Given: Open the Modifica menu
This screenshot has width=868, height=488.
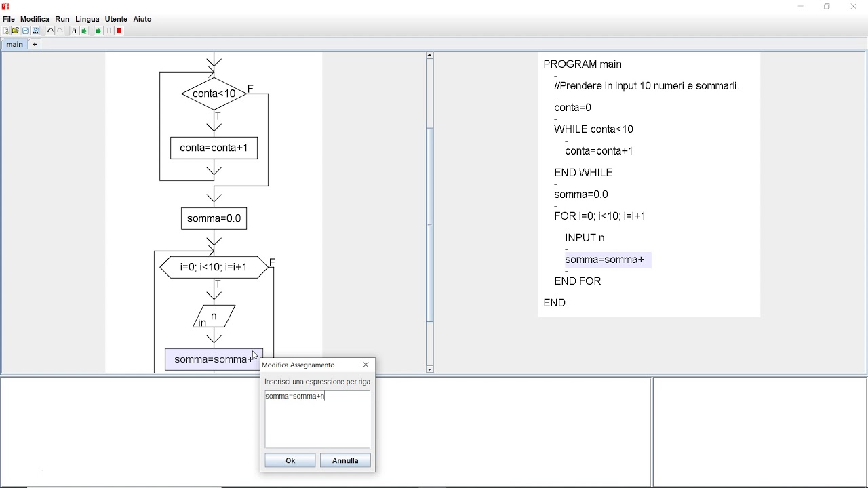Looking at the screenshot, I should click(35, 19).
